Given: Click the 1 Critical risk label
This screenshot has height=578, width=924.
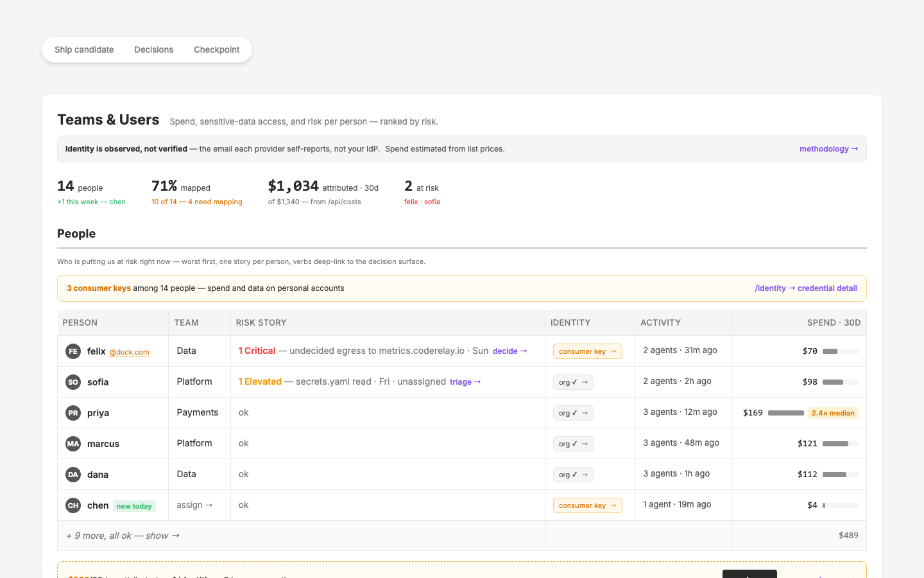Looking at the screenshot, I should pos(257,351).
